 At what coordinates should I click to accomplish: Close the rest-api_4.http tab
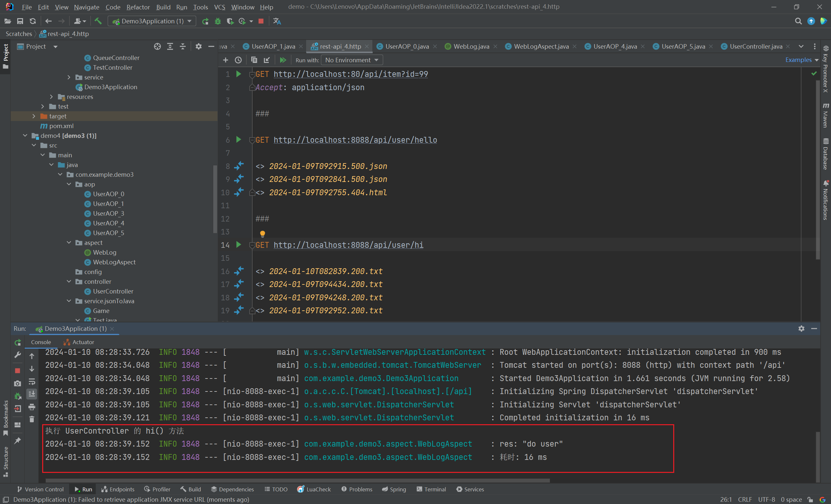click(367, 46)
